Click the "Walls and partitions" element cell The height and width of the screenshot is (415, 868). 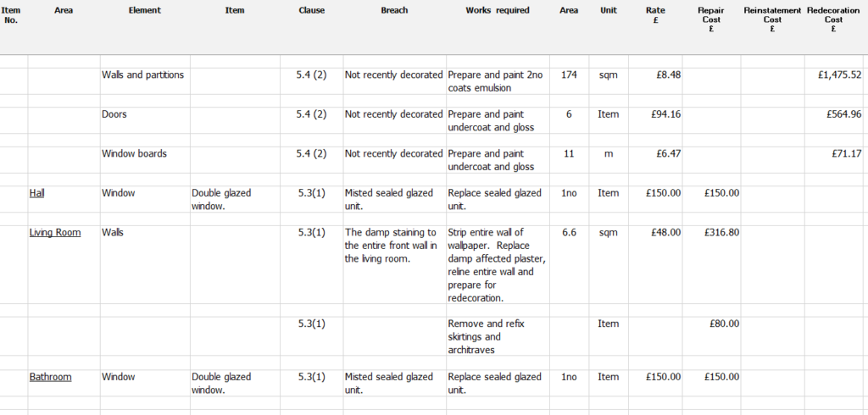142,75
